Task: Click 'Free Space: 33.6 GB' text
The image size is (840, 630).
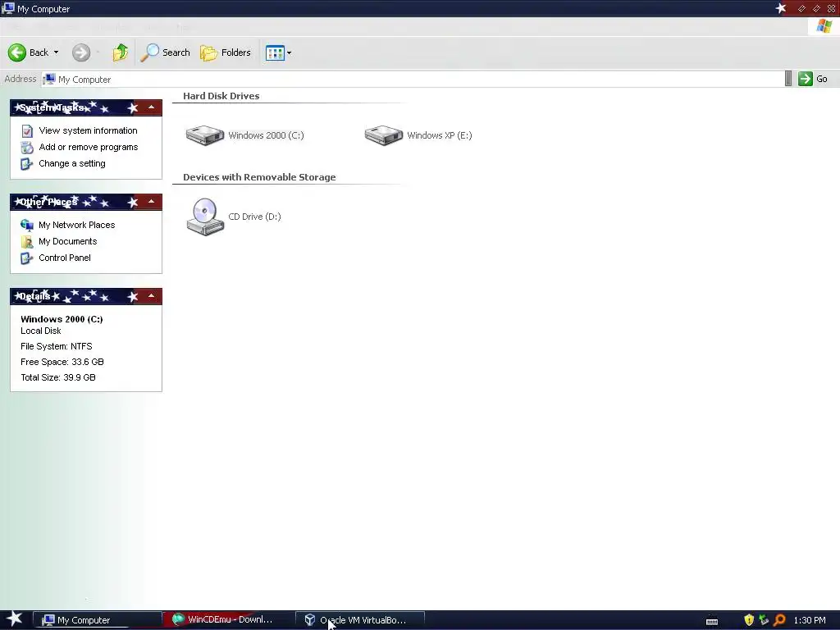Action: 62,362
